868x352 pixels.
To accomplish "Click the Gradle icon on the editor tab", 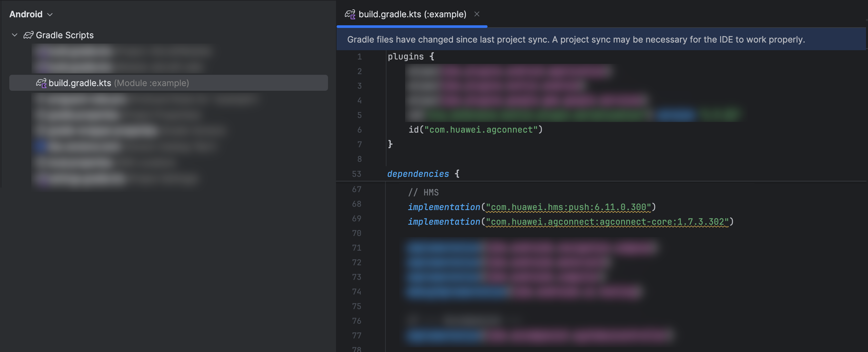I will point(350,14).
